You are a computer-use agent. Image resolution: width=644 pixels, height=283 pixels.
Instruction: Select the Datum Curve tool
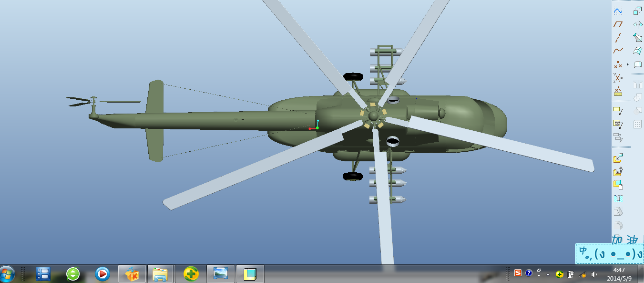(x=618, y=51)
